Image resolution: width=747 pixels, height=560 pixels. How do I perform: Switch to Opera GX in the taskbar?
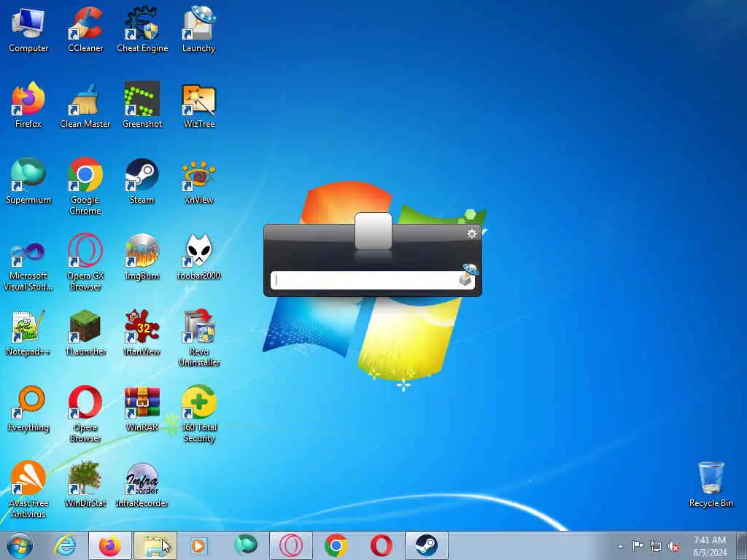291,545
